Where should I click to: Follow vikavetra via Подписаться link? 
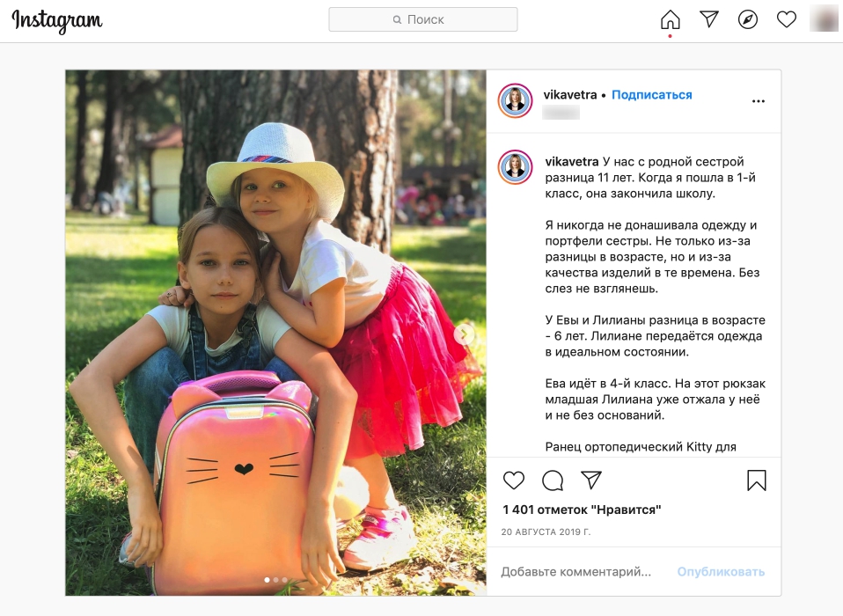[x=651, y=95]
